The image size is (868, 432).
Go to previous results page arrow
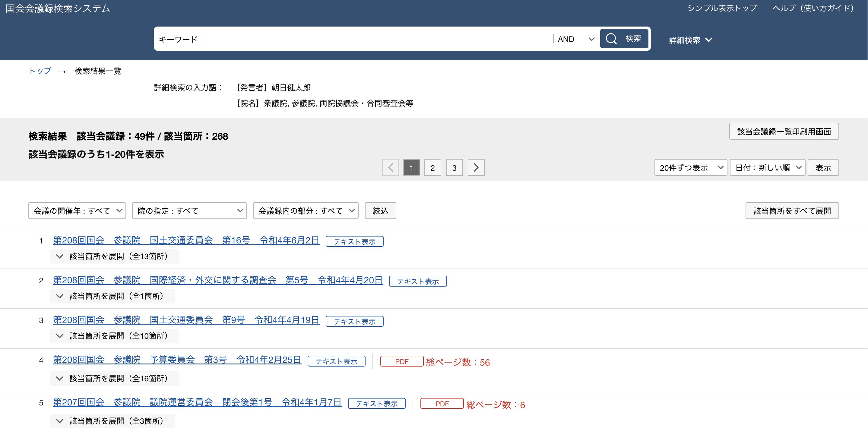[x=391, y=167]
